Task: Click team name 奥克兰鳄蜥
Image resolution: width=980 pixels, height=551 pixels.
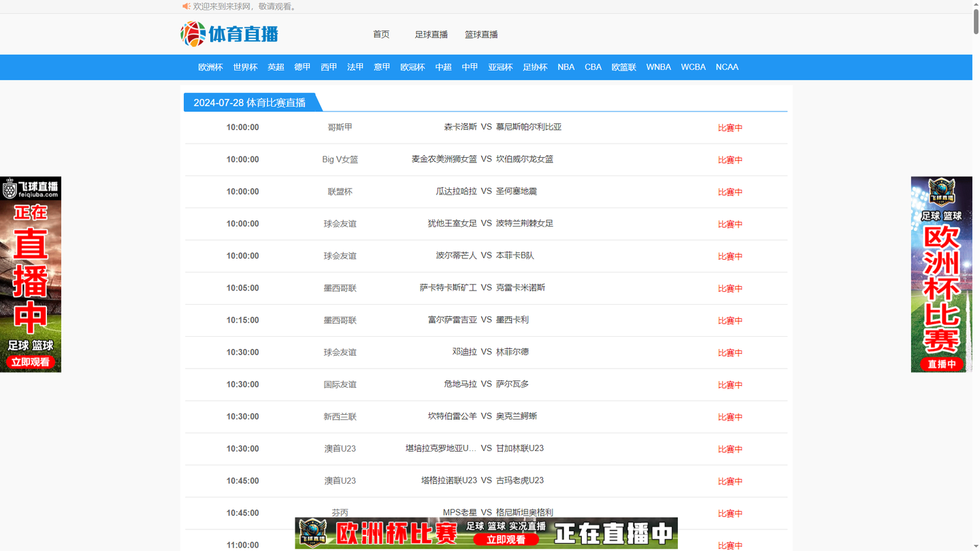Action: [x=517, y=416]
